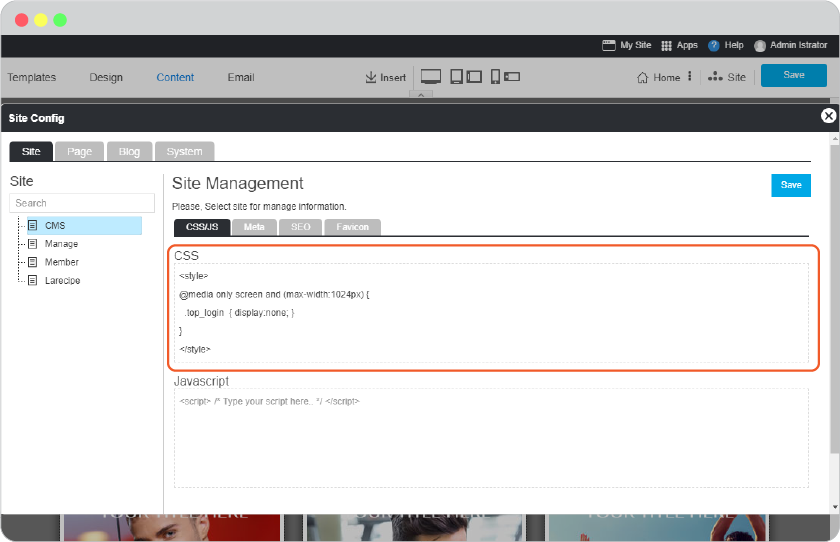Image resolution: width=840 pixels, height=542 pixels.
Task: Open the Apps grid icon
Action: click(666, 46)
